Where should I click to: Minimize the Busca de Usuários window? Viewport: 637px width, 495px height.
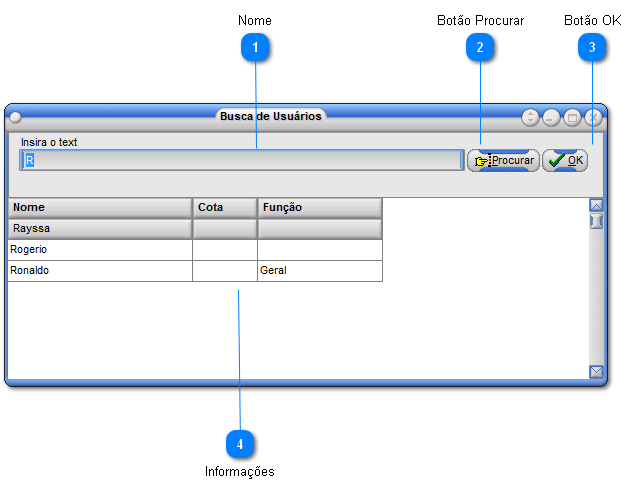(551, 118)
